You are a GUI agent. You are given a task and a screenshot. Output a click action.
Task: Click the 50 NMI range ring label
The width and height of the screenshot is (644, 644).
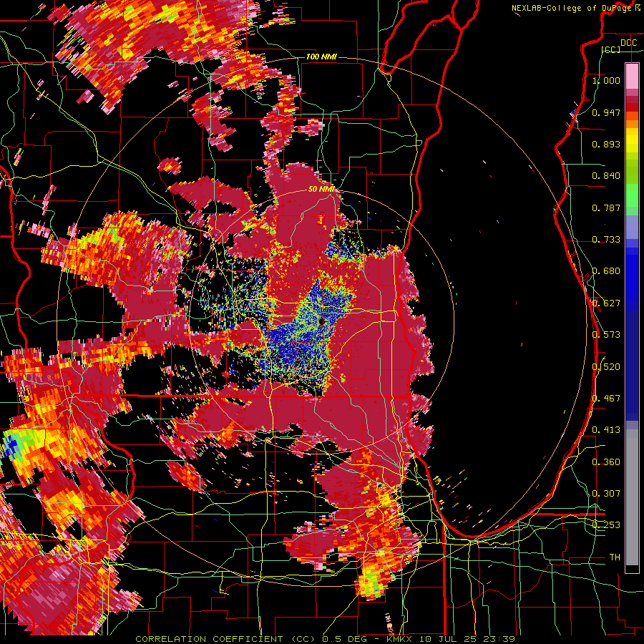pyautogui.click(x=321, y=190)
